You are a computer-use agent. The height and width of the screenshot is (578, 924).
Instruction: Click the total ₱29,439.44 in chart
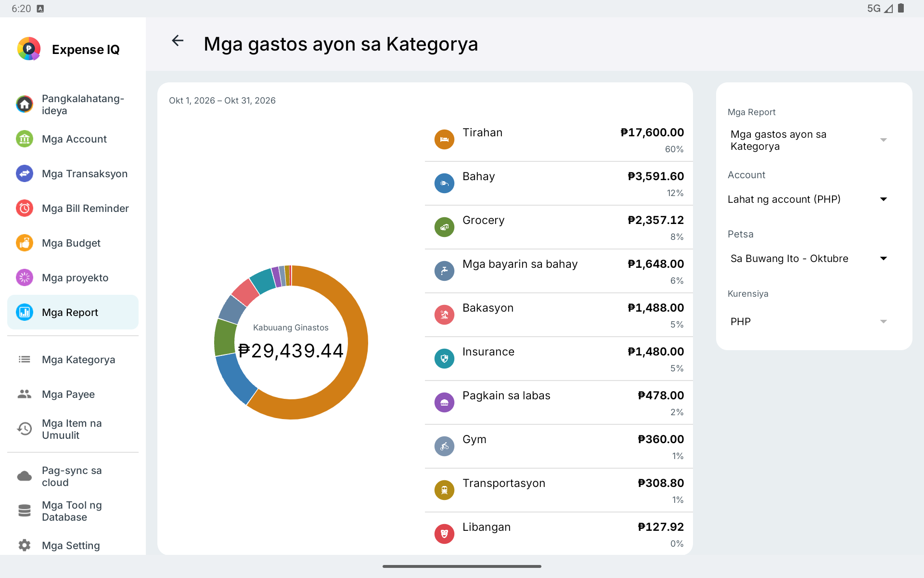coord(291,351)
